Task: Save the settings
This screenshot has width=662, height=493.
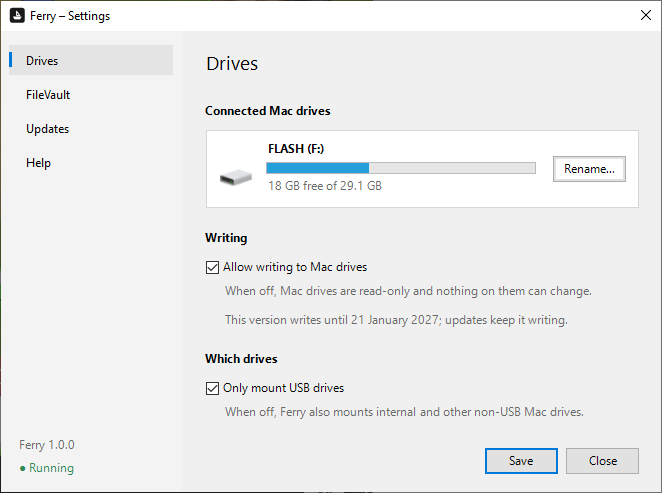Action: [521, 460]
